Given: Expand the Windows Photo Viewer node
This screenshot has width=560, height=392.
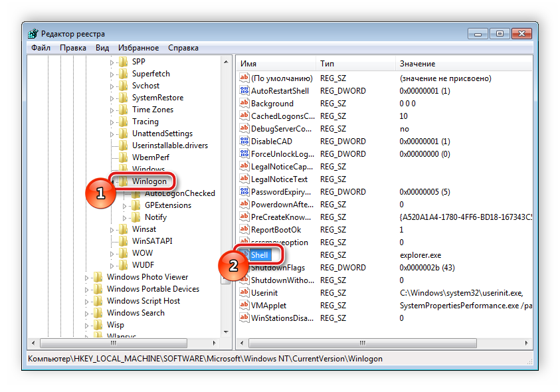Looking at the screenshot, I should pyautogui.click(x=86, y=278).
